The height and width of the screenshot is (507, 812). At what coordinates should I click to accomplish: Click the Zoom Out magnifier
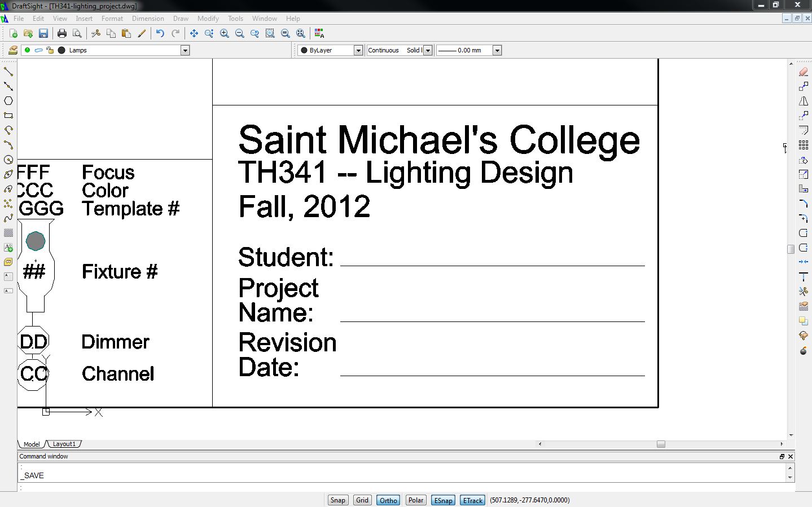tap(239, 33)
